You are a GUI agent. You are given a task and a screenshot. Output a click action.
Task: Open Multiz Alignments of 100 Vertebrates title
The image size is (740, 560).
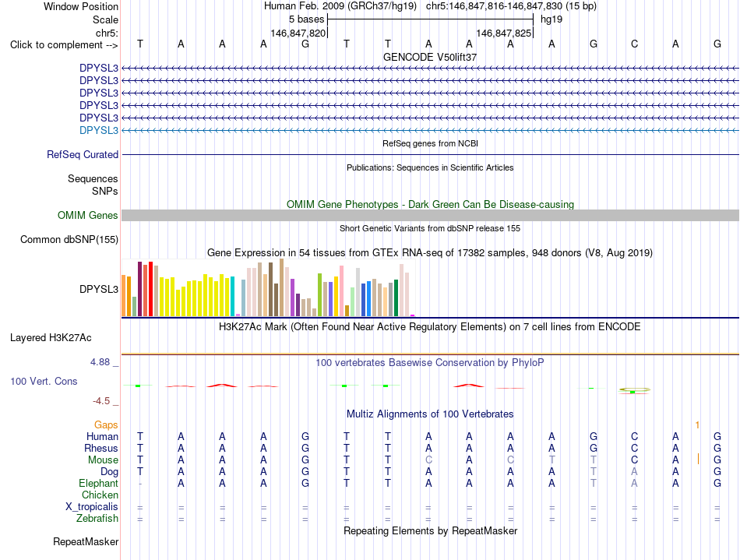[x=430, y=414]
